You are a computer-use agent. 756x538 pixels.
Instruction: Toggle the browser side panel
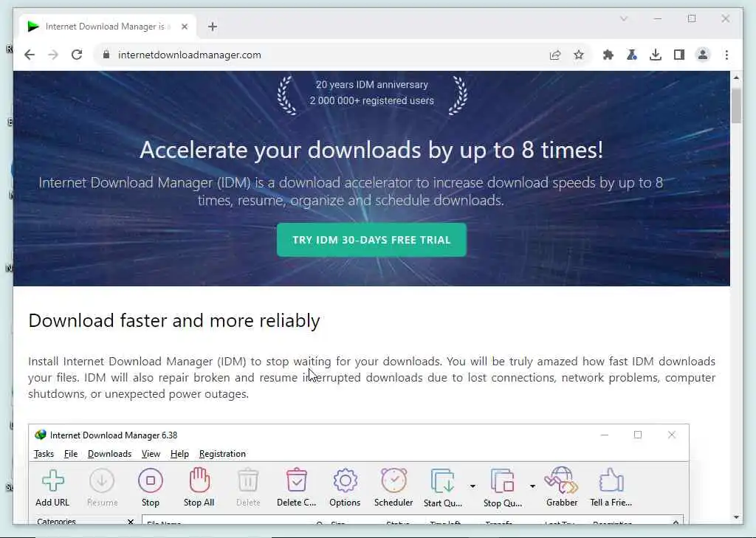pyautogui.click(x=679, y=55)
